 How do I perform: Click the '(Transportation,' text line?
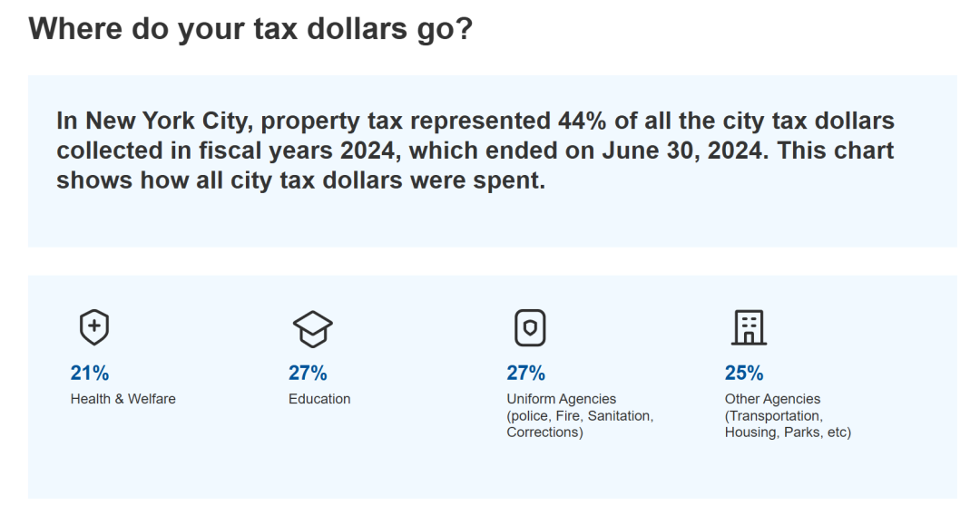(774, 416)
